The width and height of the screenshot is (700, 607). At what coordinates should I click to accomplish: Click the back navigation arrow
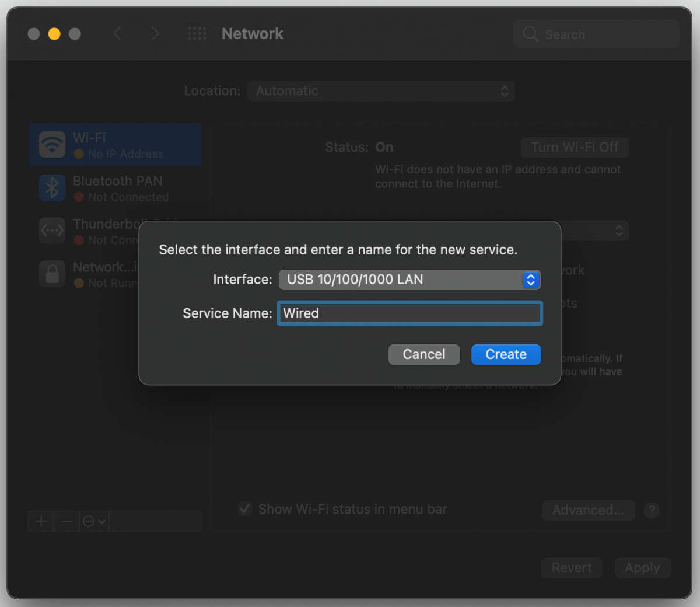[x=117, y=33]
